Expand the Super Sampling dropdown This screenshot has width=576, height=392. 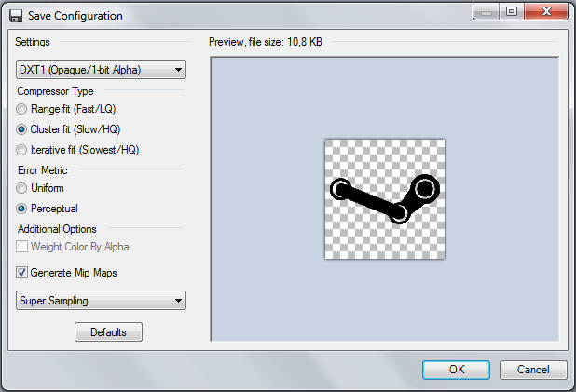102,301
